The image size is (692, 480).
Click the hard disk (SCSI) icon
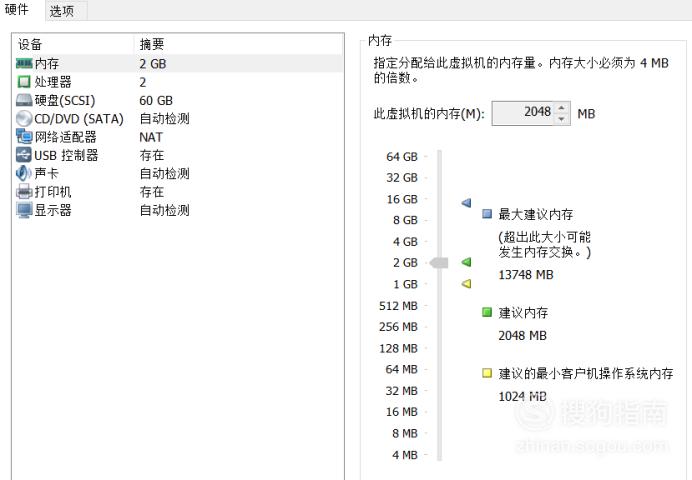(24, 101)
